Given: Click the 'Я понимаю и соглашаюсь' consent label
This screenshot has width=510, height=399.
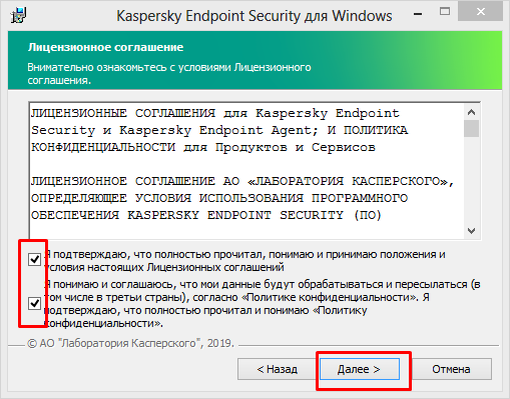Looking at the screenshot, I should pos(262,304).
